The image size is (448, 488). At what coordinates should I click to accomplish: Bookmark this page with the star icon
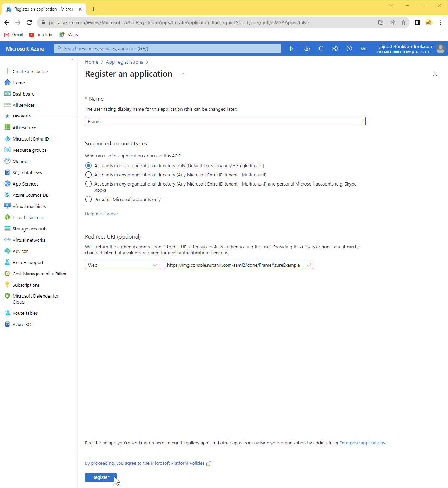click(x=403, y=22)
